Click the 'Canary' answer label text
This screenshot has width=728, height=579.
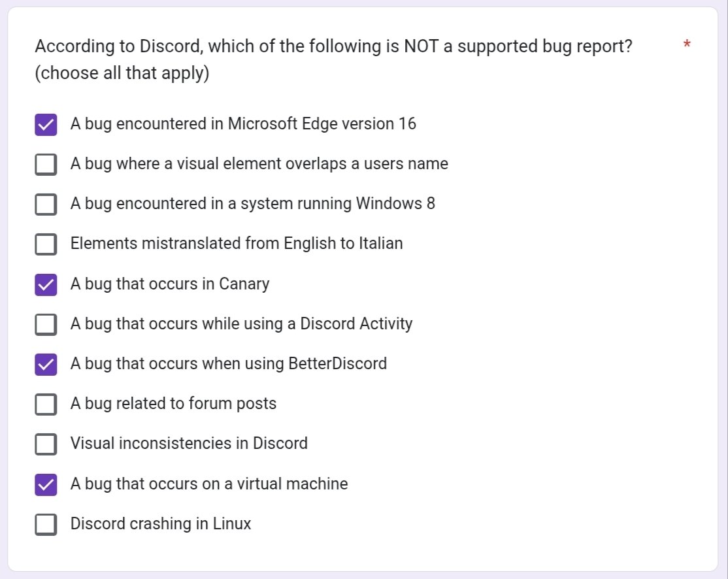click(170, 284)
